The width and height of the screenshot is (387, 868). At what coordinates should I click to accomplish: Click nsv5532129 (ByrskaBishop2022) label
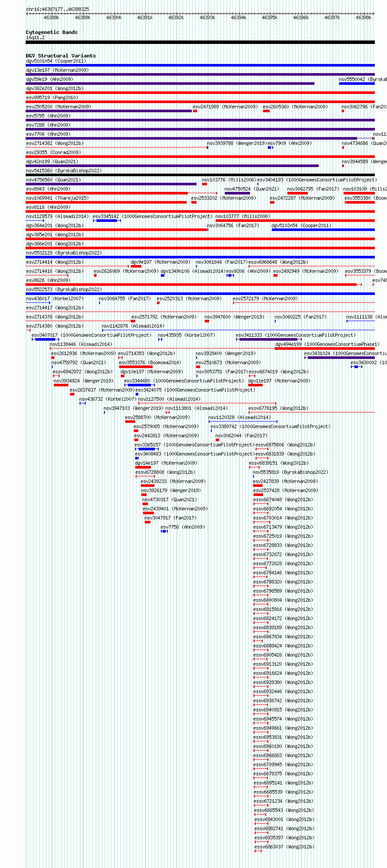tap(64, 253)
